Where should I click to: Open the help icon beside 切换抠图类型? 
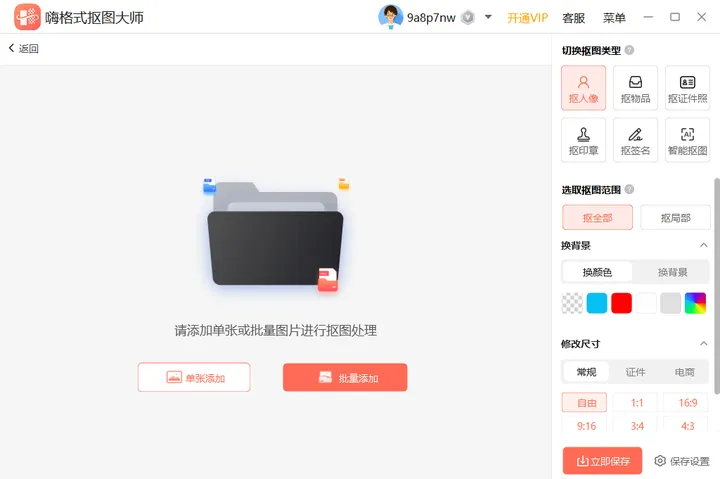click(630, 50)
